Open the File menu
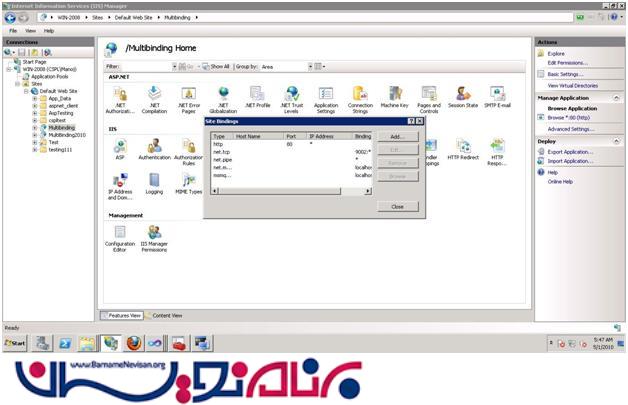Screen dimensions: 628x405 [x=13, y=31]
